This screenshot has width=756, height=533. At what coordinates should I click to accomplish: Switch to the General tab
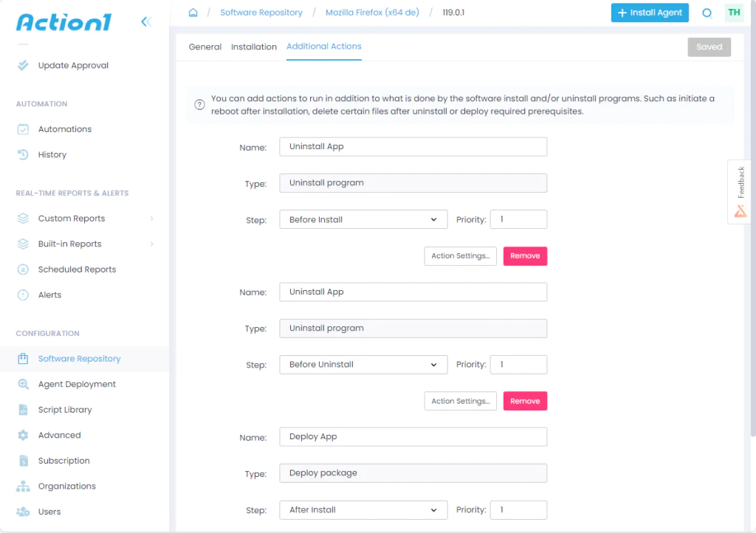point(205,47)
